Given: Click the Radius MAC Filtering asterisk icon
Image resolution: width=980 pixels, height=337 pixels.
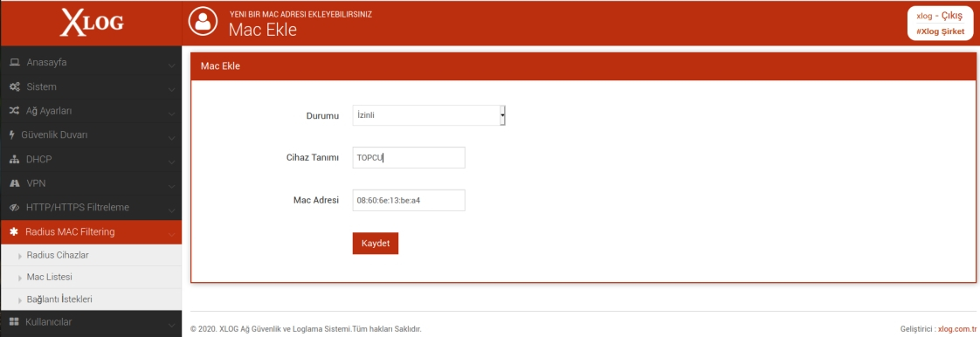Looking at the screenshot, I should pyautogui.click(x=14, y=231).
